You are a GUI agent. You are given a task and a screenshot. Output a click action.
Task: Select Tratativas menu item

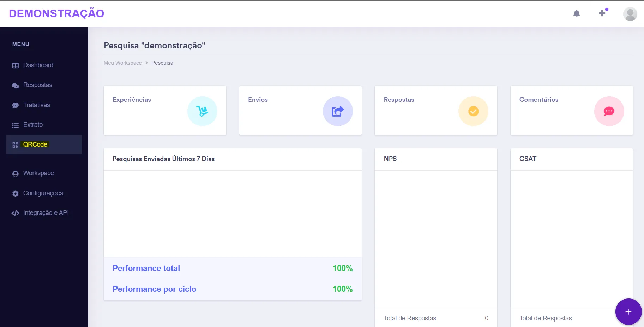(x=37, y=105)
